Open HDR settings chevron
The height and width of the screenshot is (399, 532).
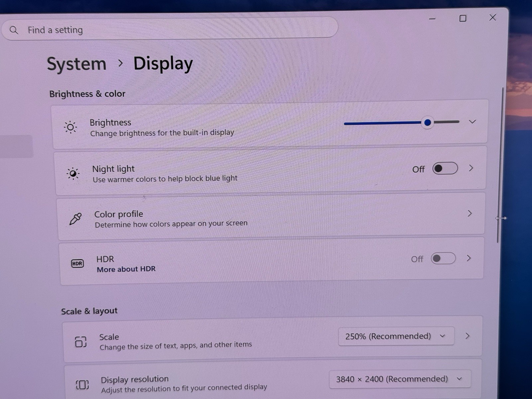pos(468,258)
